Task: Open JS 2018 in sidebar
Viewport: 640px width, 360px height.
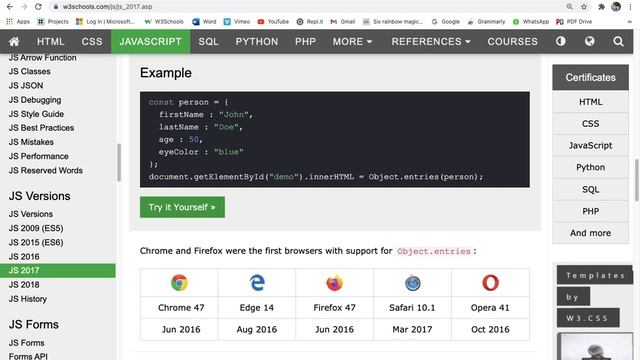Action: pyautogui.click(x=24, y=284)
